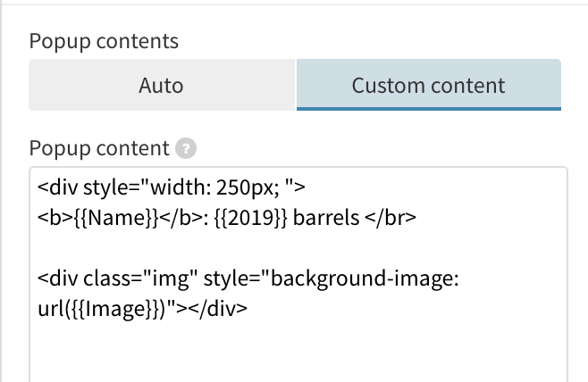Click the blank line between code blocks

click(298, 248)
